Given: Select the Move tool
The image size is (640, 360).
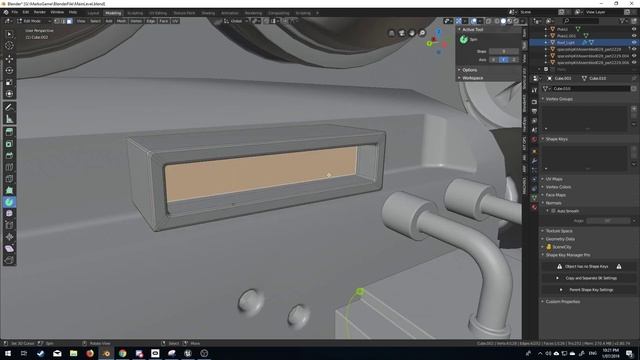Looking at the screenshot, I should tap(9, 58).
